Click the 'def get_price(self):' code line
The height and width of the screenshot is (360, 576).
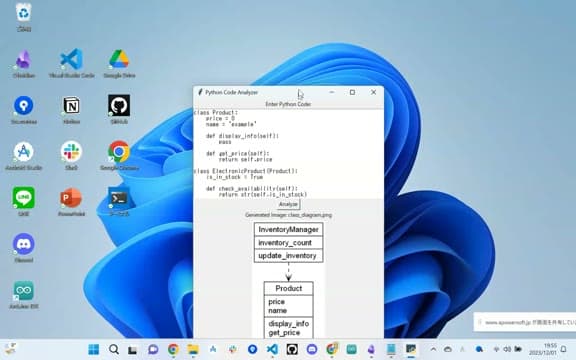tap(238, 154)
